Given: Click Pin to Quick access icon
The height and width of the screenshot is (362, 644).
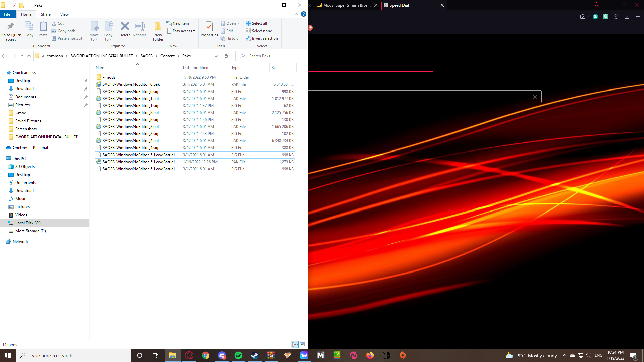Looking at the screenshot, I should coord(11,31).
